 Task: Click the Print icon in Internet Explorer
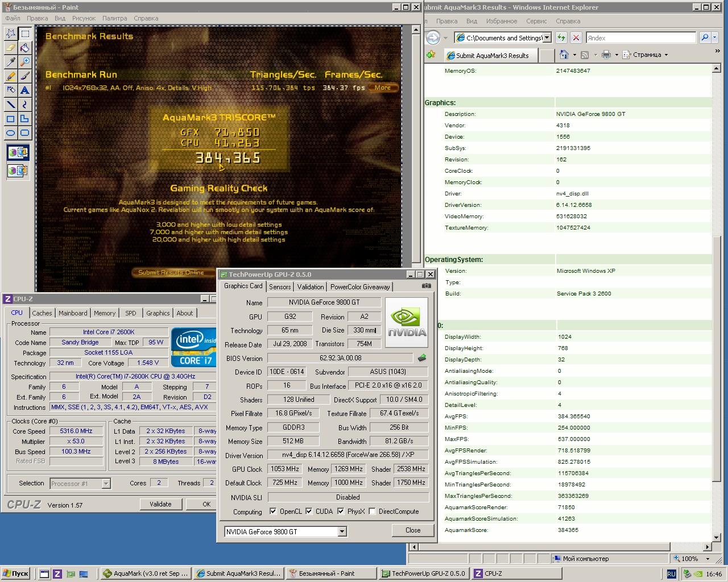pos(606,55)
